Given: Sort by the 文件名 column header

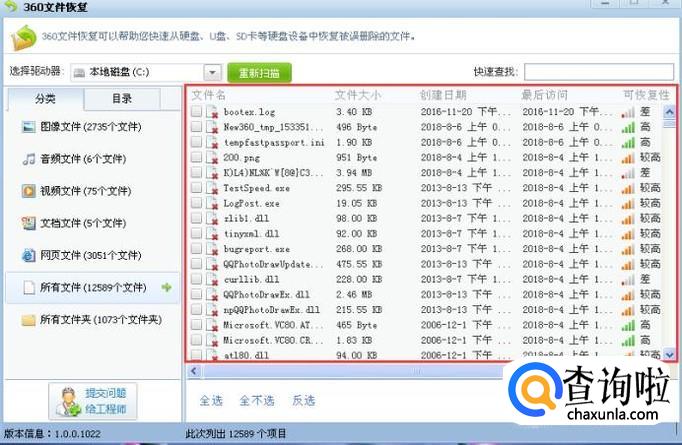Looking at the screenshot, I should (208, 95).
